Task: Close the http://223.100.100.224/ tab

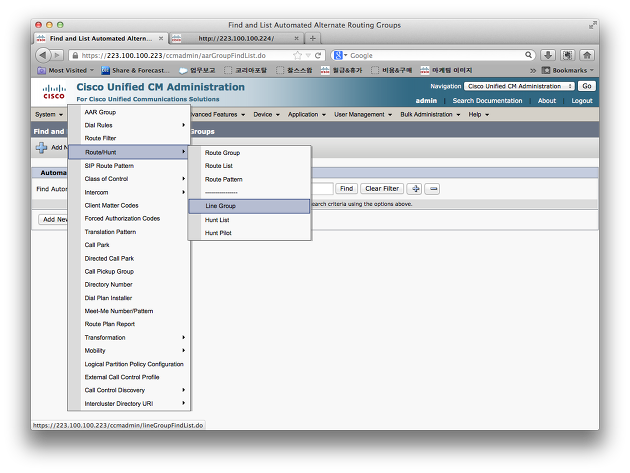Action: pos(296,39)
